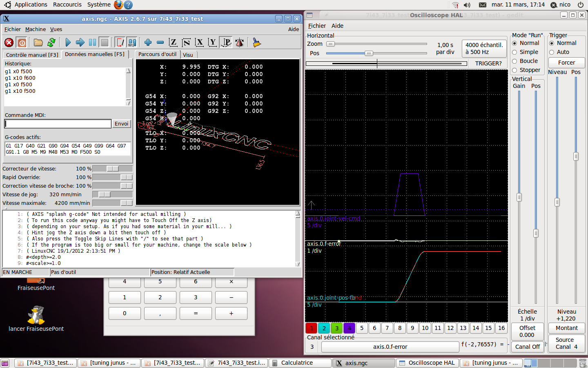Switch preview to rotated Z view

pyautogui.click(x=186, y=43)
